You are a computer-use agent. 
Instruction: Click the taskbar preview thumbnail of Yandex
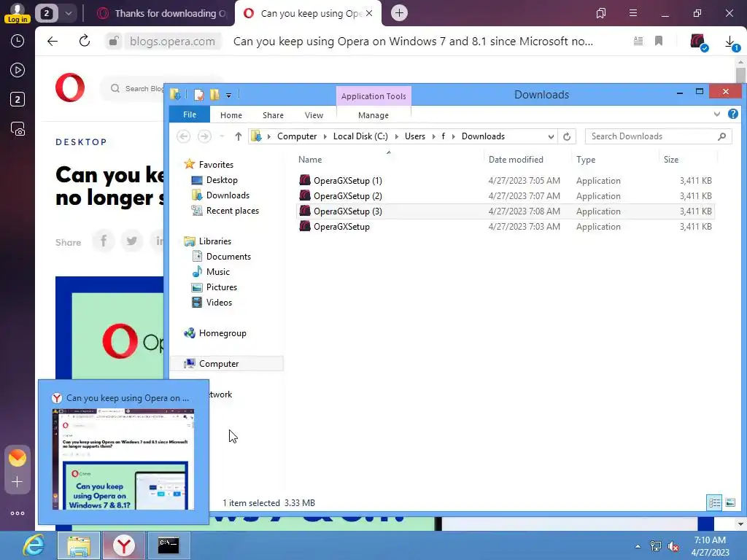[123, 459]
